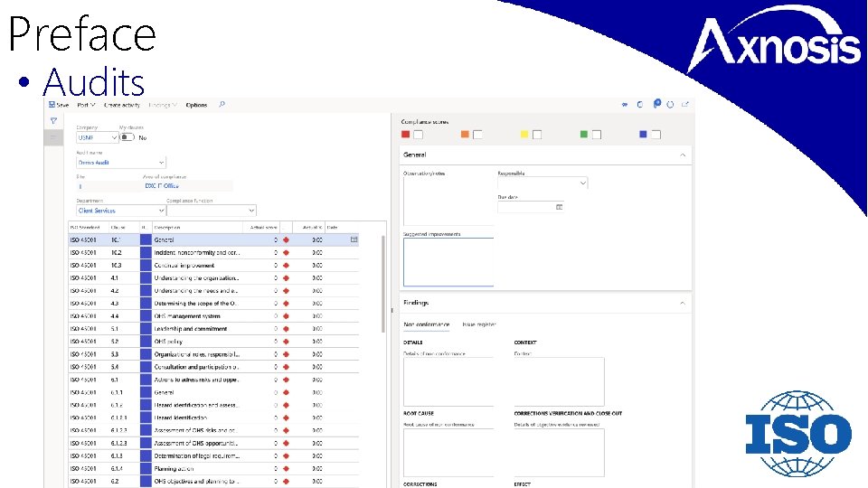Sort by the Clause column header
Viewport: 868px width, 488px height.
tap(118, 228)
